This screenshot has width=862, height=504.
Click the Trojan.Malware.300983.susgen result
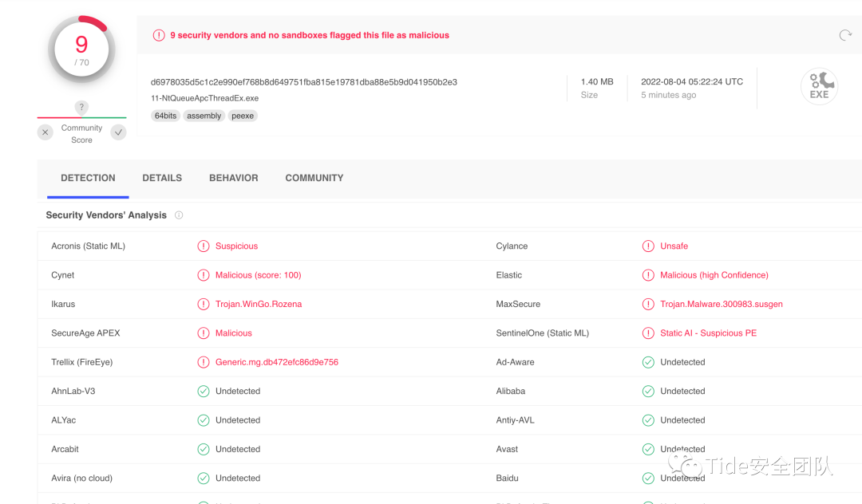(x=722, y=304)
